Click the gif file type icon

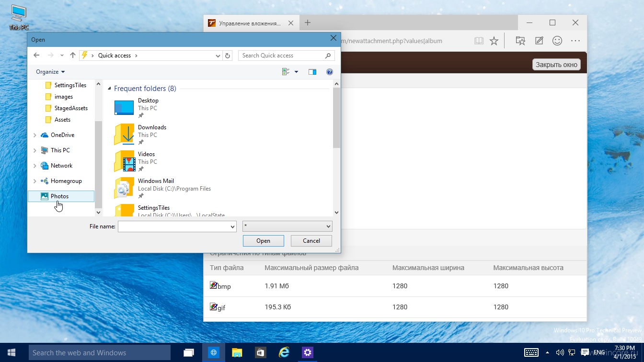coord(214,306)
